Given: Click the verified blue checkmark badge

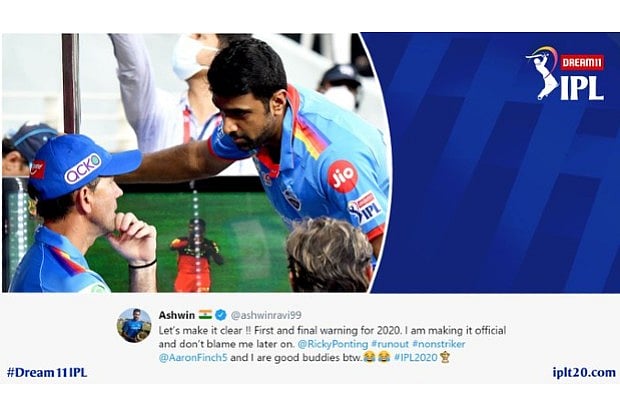Looking at the screenshot, I should 221,315.
